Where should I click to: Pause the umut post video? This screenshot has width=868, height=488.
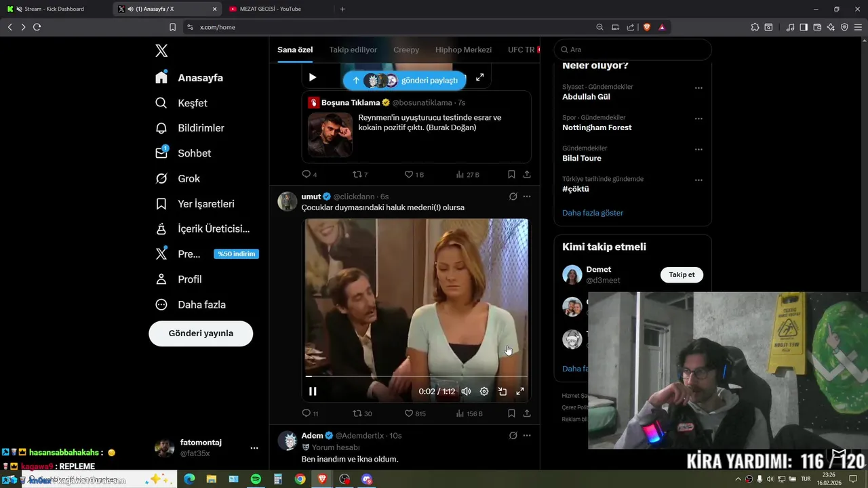tap(313, 391)
